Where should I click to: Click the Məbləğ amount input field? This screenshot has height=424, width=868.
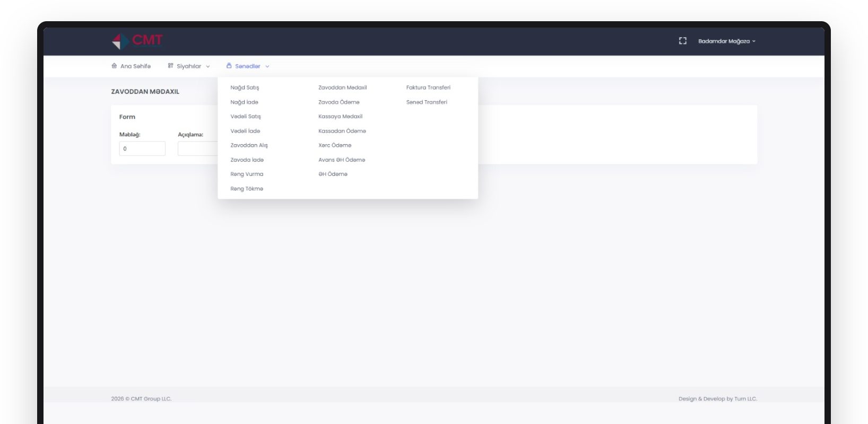tap(142, 148)
